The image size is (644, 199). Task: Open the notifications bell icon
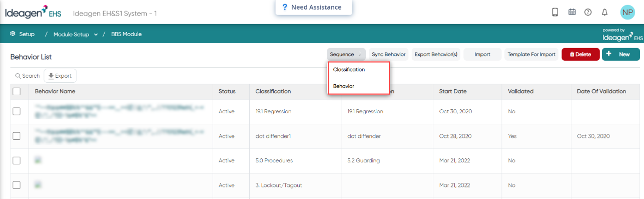(604, 12)
